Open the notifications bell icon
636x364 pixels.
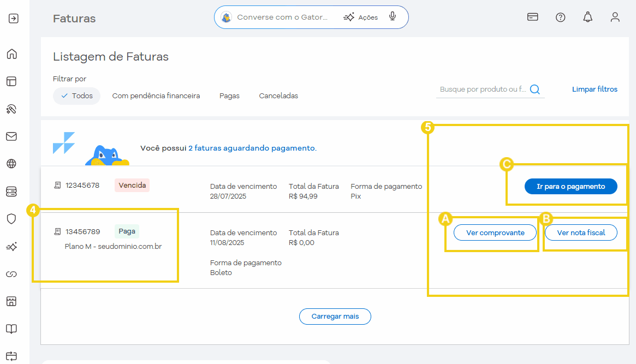(588, 17)
